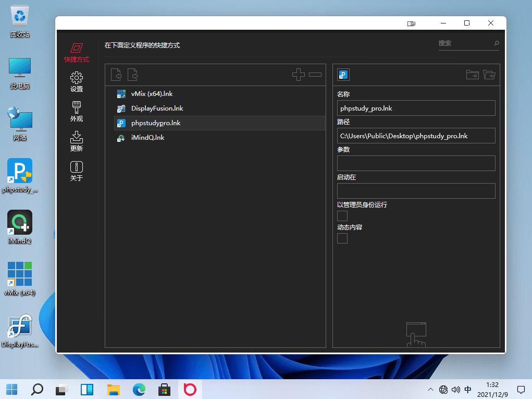This screenshot has height=399, width=532.
Task: Click the DisplayFusion icon in shortcut list
Action: [x=121, y=108]
